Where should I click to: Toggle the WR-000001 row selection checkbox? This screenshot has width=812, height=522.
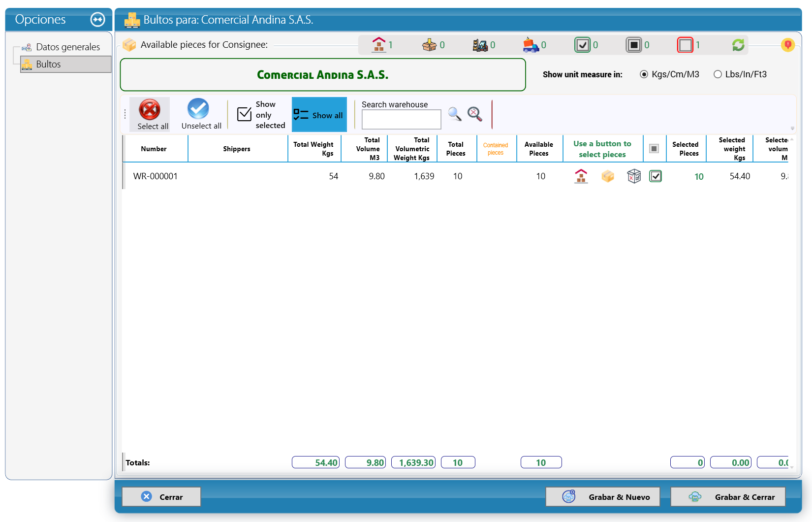656,176
